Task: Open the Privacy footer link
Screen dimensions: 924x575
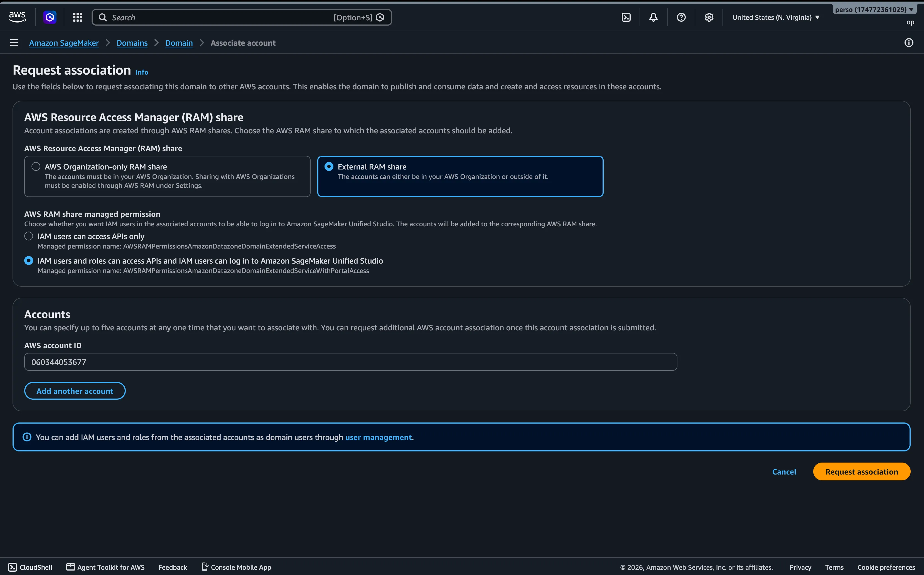Action: (x=800, y=567)
